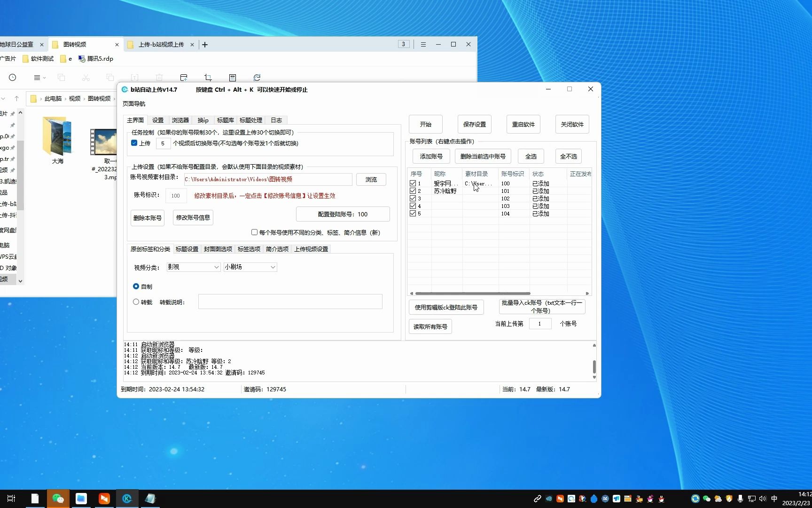Switch to the 浏览器 tab

[x=180, y=120]
